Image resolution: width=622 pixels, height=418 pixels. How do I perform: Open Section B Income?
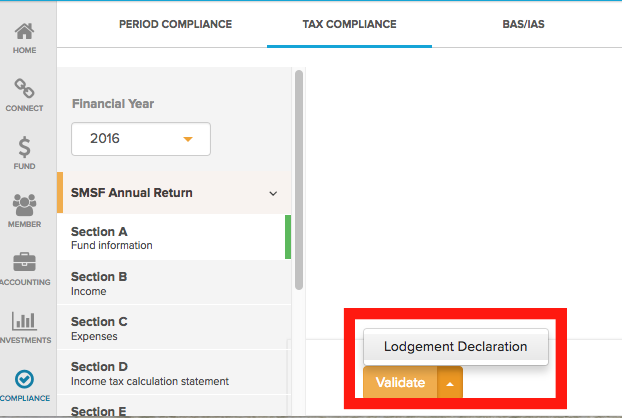point(174,283)
